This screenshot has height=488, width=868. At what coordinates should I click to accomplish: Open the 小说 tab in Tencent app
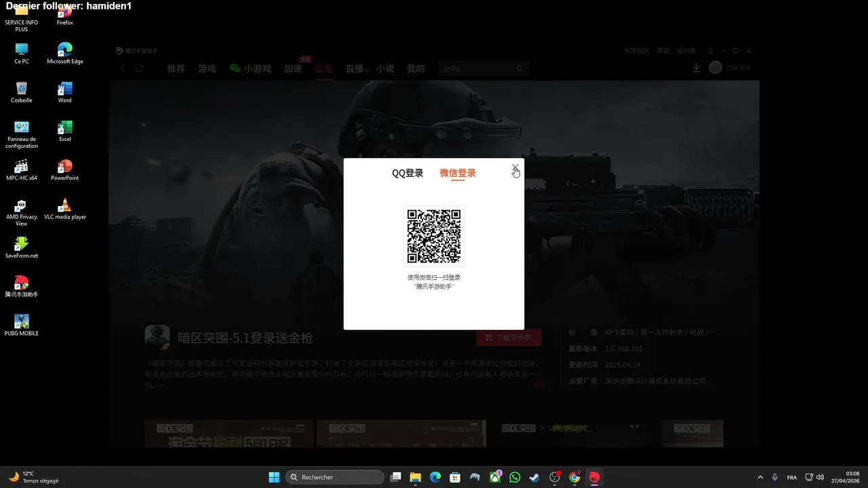click(385, 68)
